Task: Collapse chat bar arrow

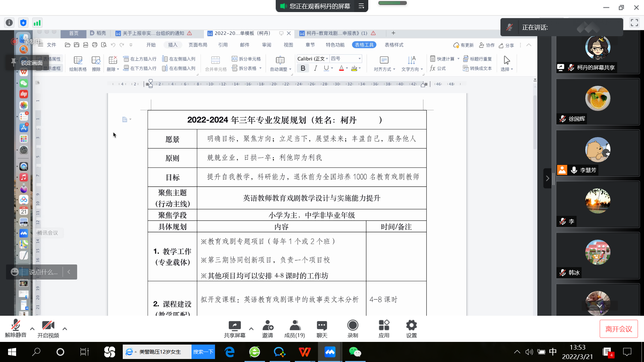Action: [x=69, y=272]
